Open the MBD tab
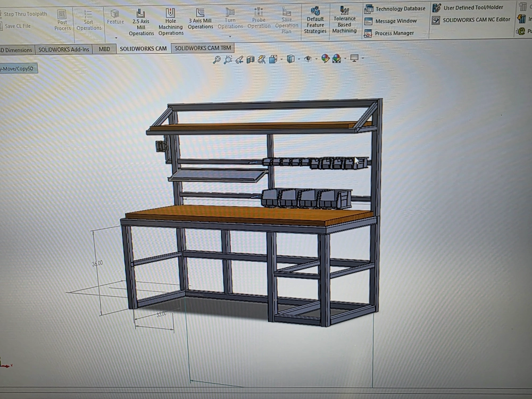 tap(104, 49)
